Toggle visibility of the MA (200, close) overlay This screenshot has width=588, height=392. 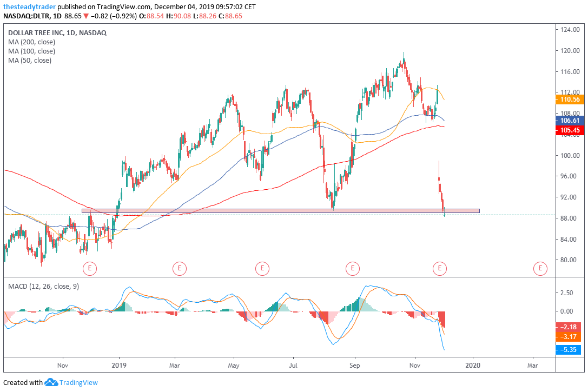[32, 42]
